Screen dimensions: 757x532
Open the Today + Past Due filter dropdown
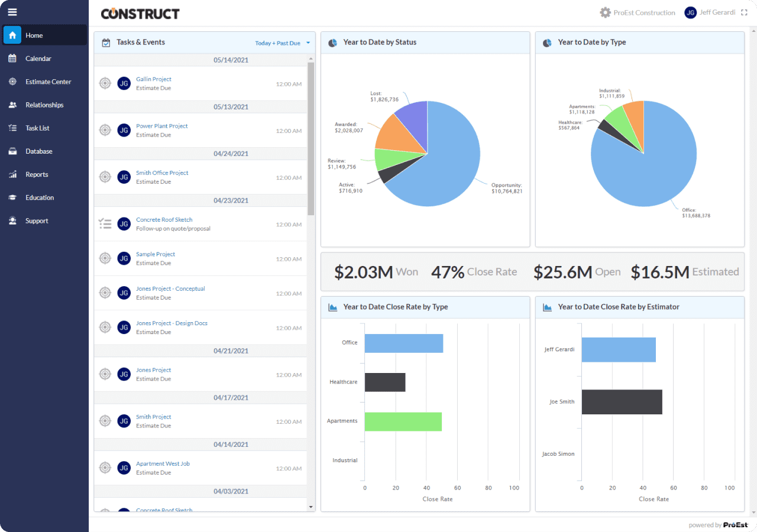pyautogui.click(x=283, y=43)
